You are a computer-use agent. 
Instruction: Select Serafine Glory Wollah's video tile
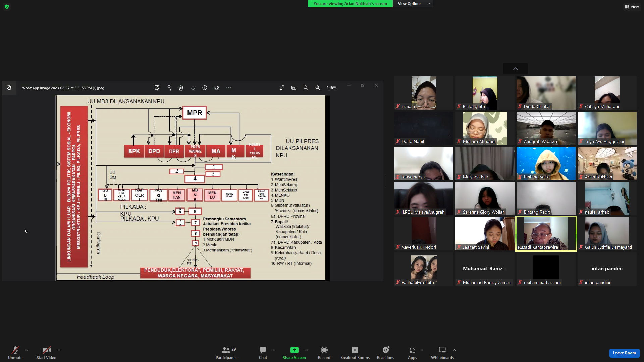pyautogui.click(x=485, y=198)
